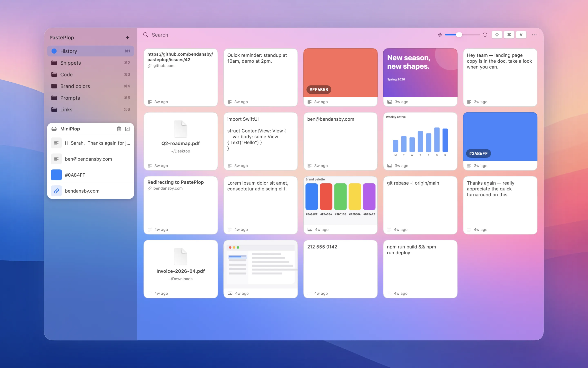Select the 'Quick reminder: standup' clip

pos(261,77)
